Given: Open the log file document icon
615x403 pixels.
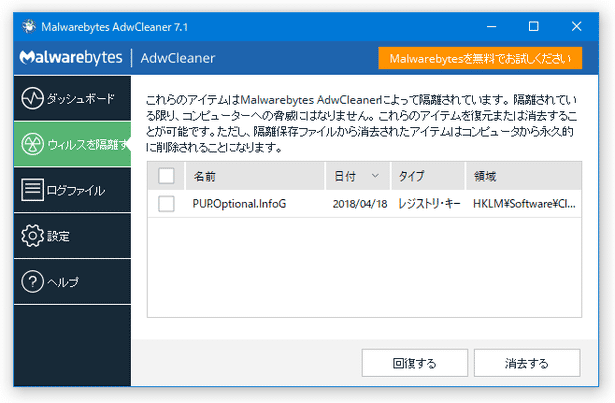Looking at the screenshot, I should tap(32, 190).
